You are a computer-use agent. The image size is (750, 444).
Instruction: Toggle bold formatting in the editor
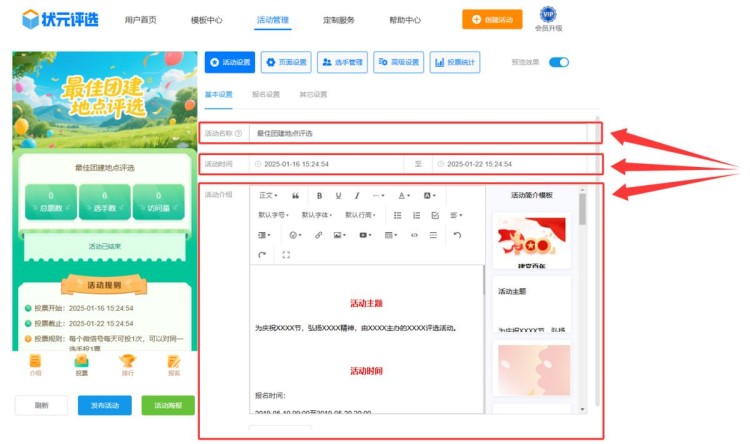click(319, 195)
